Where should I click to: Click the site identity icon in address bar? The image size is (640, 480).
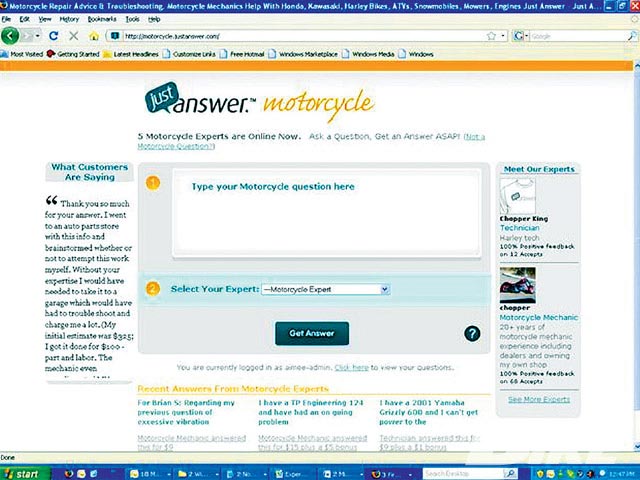tap(115, 36)
